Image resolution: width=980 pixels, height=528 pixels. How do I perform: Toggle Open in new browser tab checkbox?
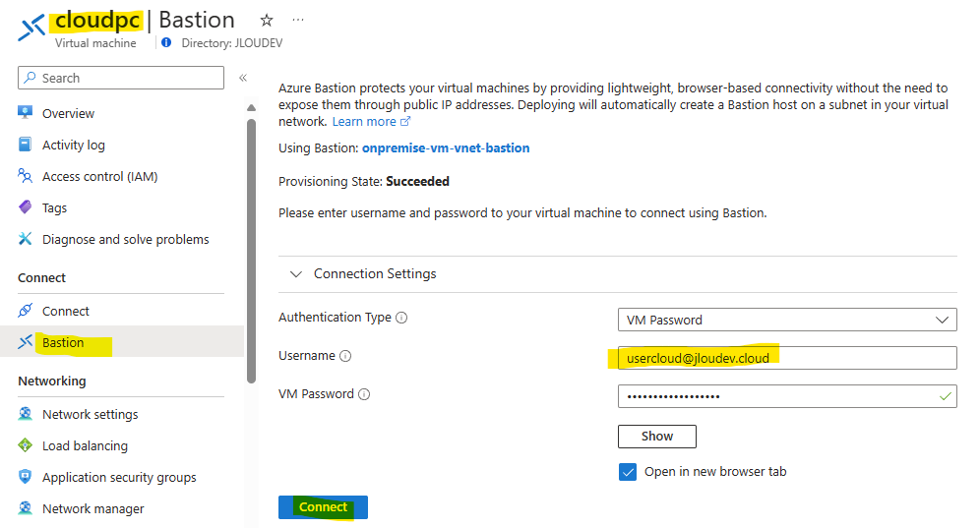point(628,472)
